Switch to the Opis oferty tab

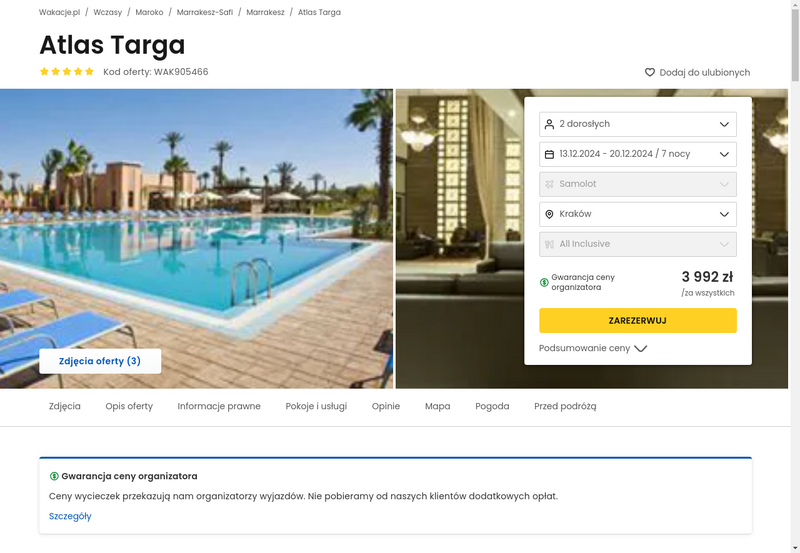(129, 406)
